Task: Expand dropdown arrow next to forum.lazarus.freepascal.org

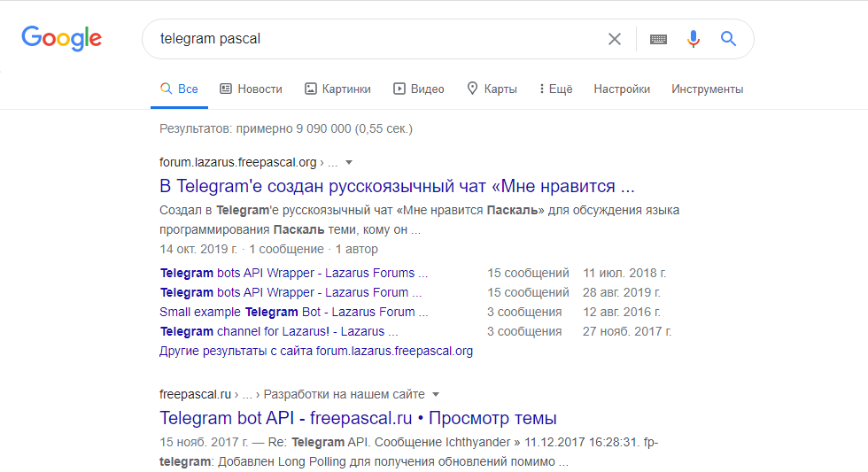Action: coord(349,163)
